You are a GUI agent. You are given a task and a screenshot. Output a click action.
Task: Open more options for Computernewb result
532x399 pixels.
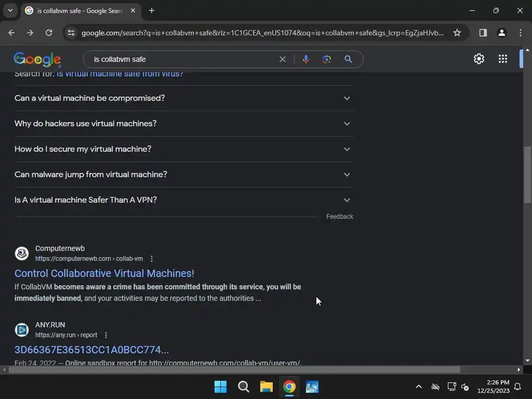(152, 259)
